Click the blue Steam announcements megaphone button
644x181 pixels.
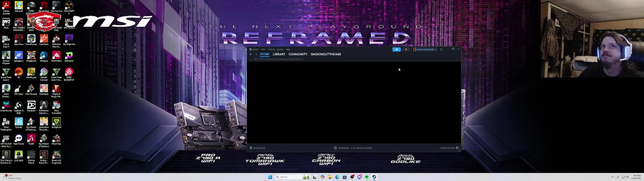tap(396, 50)
